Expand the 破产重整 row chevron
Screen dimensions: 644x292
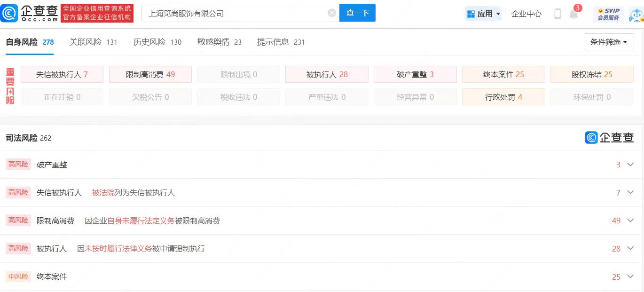point(631,165)
